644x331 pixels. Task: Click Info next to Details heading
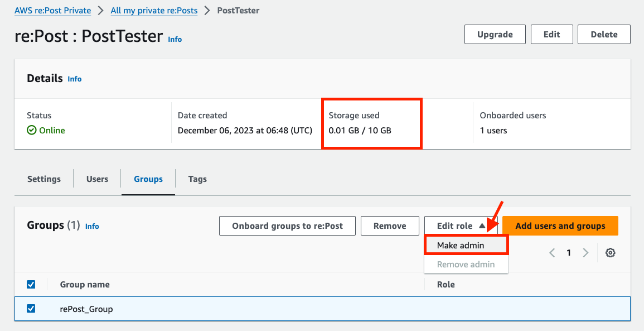click(x=74, y=79)
